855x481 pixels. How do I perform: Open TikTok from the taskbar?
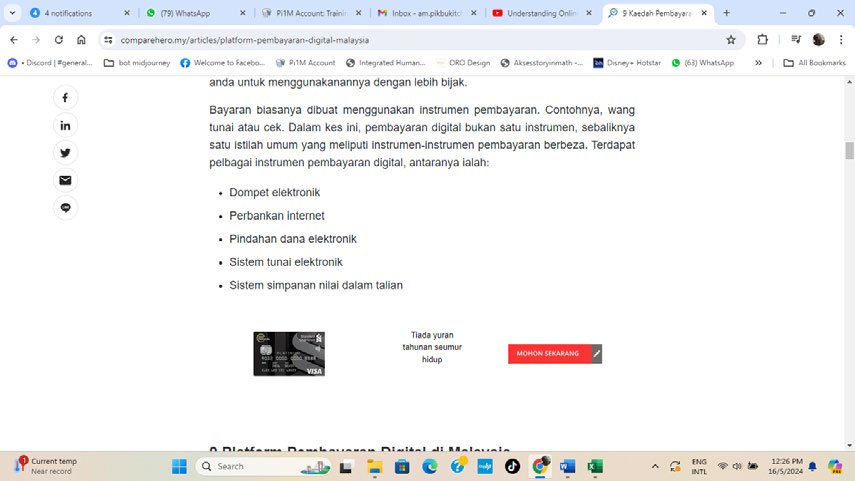512,466
